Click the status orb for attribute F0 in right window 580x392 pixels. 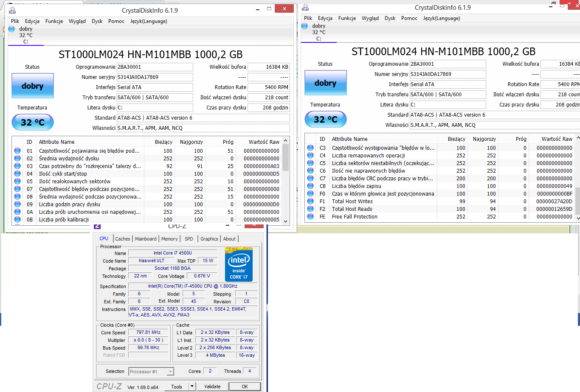(310, 193)
